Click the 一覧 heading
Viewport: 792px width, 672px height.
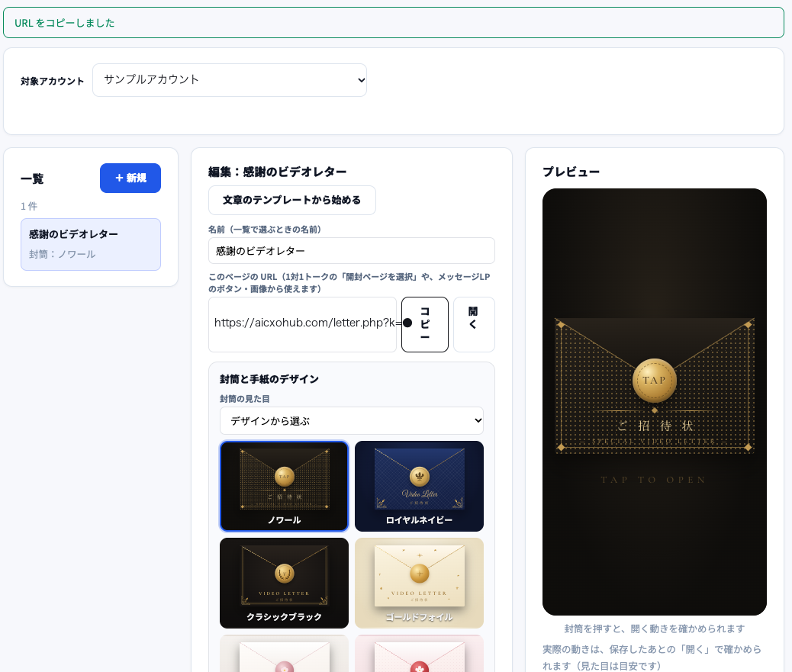32,178
